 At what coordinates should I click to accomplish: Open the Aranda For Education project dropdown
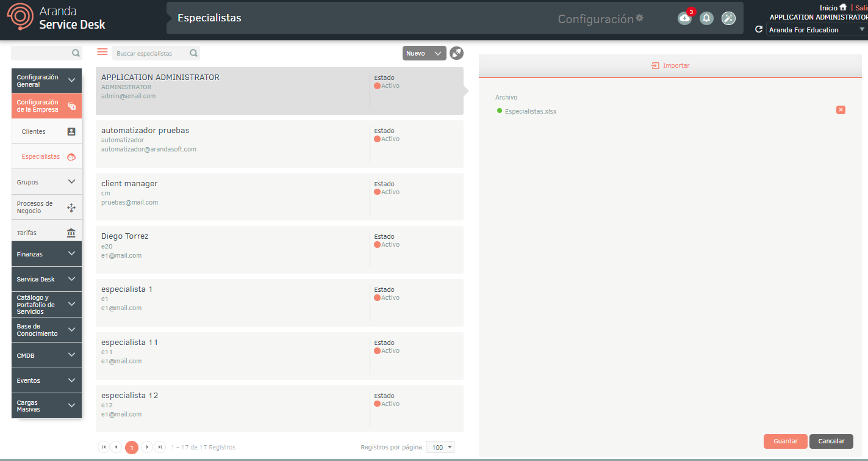[x=816, y=29]
